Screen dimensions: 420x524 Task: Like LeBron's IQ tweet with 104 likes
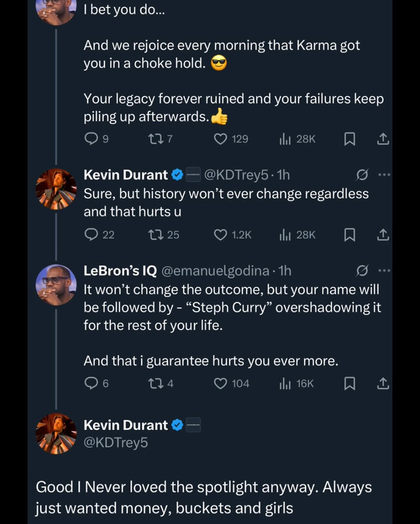[221, 382]
